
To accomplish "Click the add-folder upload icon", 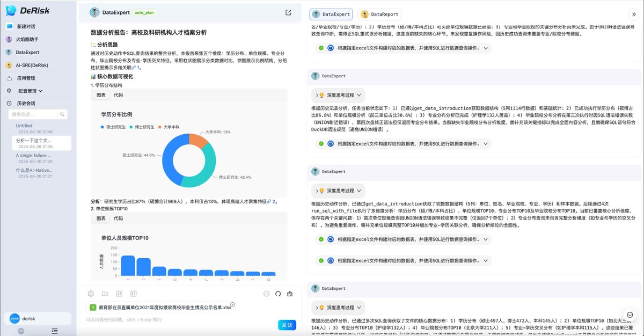I will (x=105, y=294).
